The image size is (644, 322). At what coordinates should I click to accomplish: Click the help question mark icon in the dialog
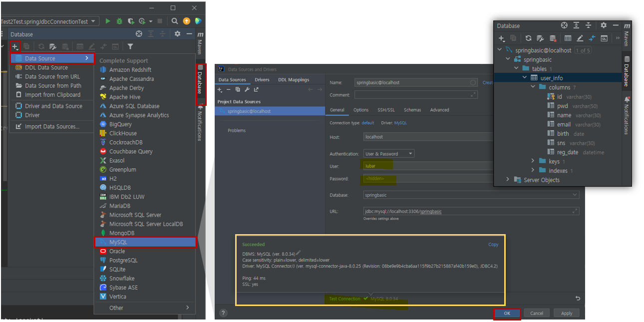point(223,313)
